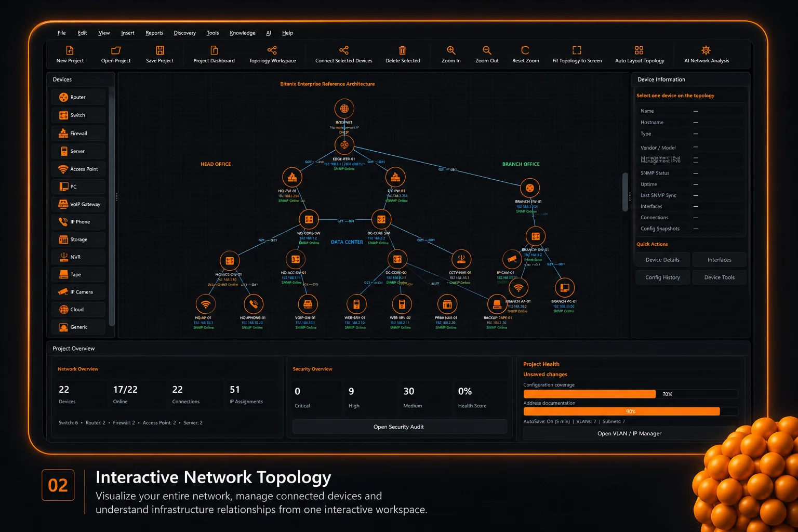The width and height of the screenshot is (798, 532).
Task: Choose Access Point in the Devices palette
Action: pos(78,169)
